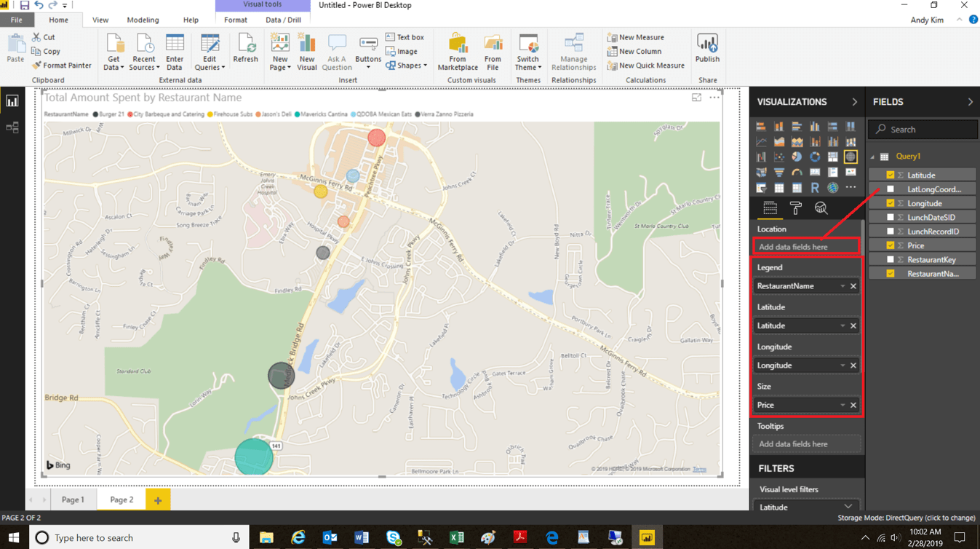The image size is (980, 549).
Task: Select the Map visual in Visualizations gallery
Action: pyautogui.click(x=850, y=157)
